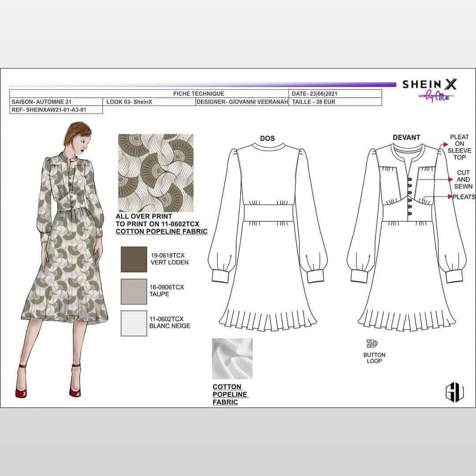
Task: Click the DEVANT front view dress sketch
Action: pos(407,237)
